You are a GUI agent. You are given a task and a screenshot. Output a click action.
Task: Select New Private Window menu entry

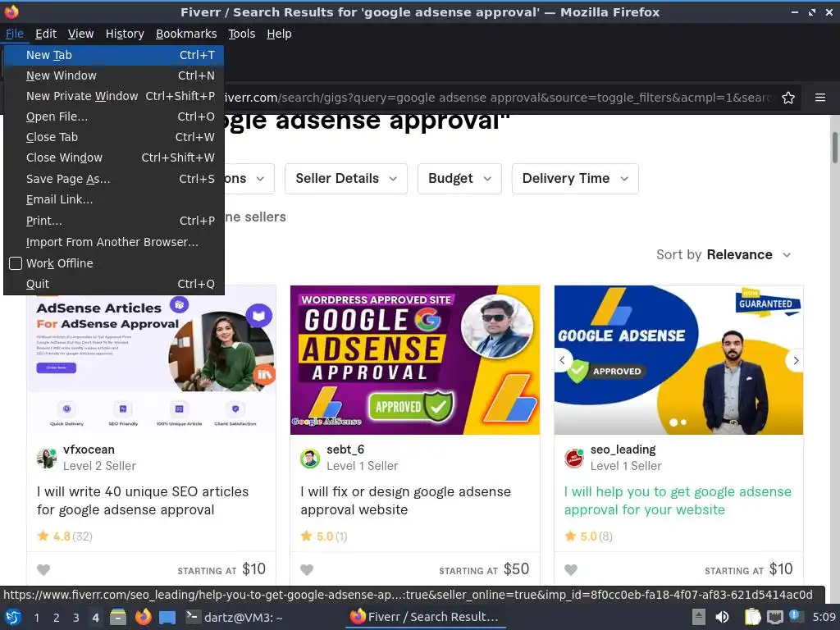(x=113, y=96)
